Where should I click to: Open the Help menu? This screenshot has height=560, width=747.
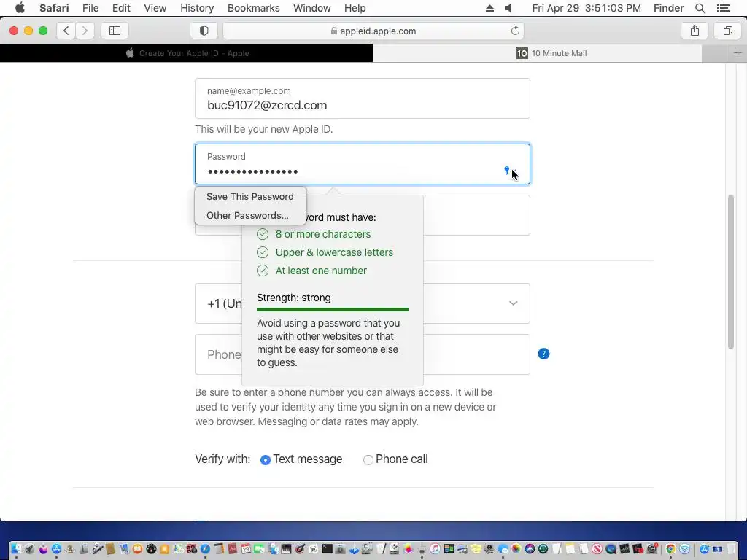pos(355,8)
